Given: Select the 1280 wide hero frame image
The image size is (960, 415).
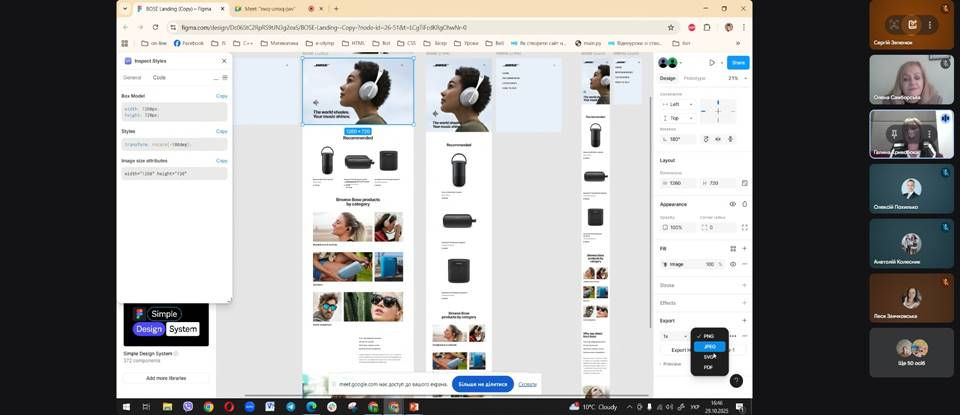Looking at the screenshot, I should click(358, 91).
